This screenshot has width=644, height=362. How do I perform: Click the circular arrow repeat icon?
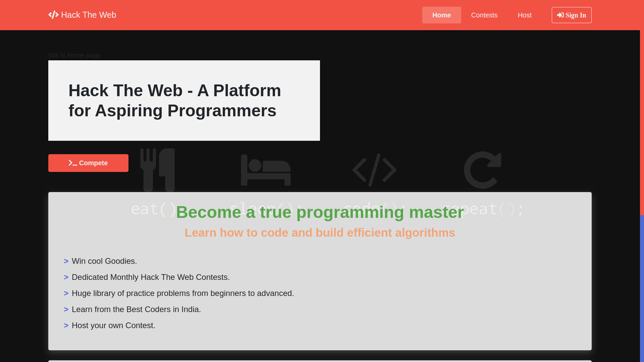pyautogui.click(x=482, y=170)
